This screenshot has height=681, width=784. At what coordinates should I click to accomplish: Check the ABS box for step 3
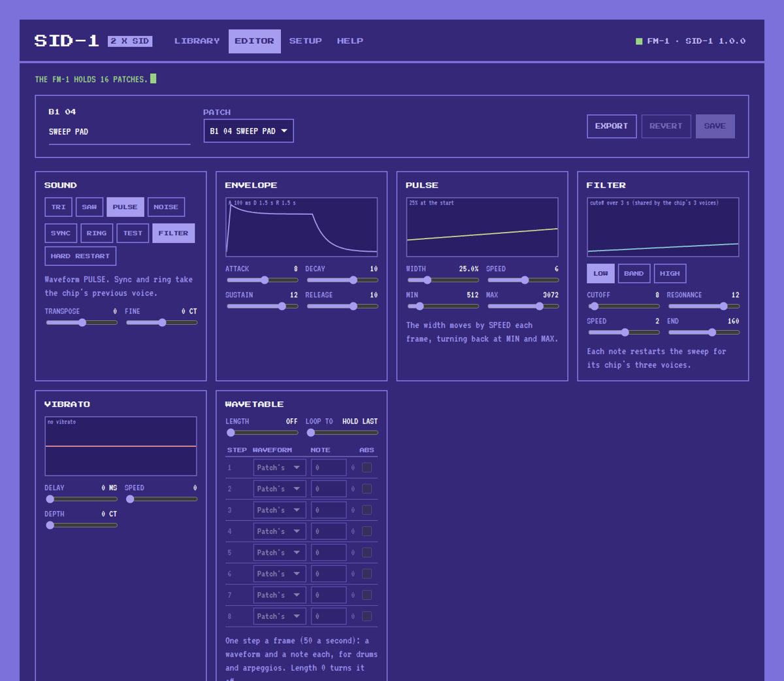click(x=367, y=510)
